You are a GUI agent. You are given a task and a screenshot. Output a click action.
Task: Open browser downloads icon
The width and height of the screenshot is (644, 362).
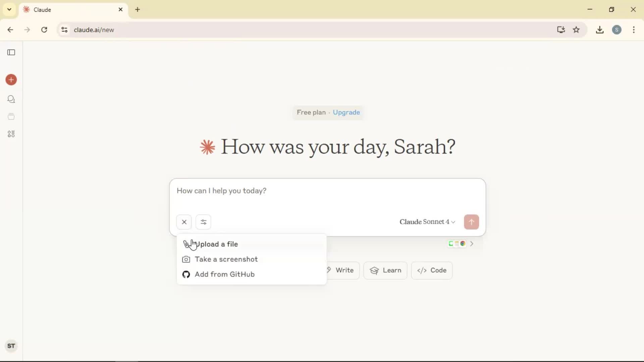600,30
